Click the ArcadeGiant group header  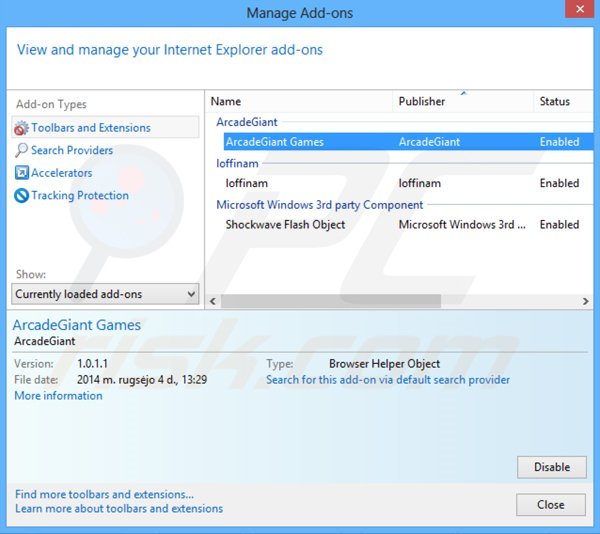(247, 122)
